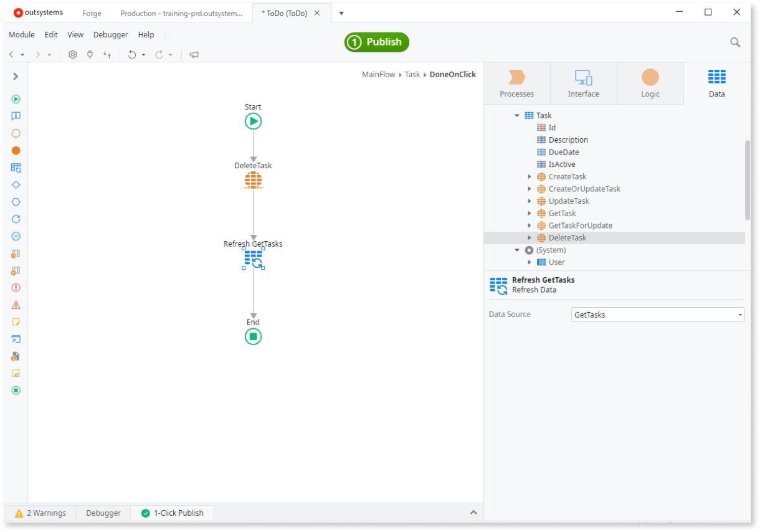Viewport: 760px width, 532px height.
Task: Open the 2 Warnings panel
Action: tap(41, 513)
